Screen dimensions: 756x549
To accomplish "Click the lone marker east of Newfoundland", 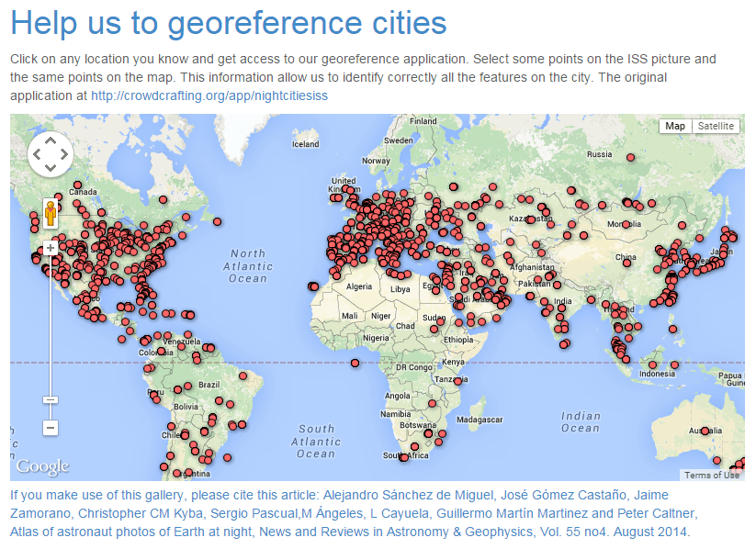I will (x=217, y=221).
